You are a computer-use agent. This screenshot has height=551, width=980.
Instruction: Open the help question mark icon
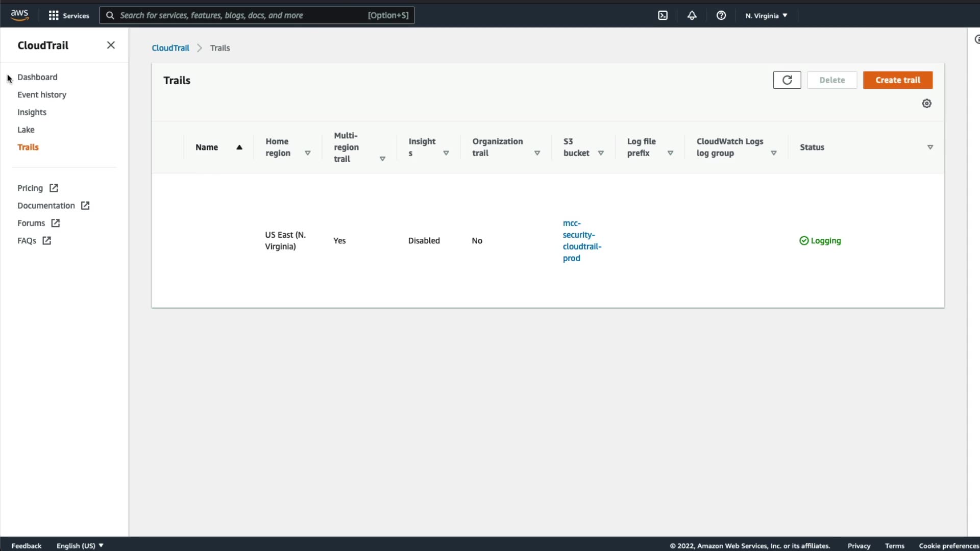[x=721, y=15]
